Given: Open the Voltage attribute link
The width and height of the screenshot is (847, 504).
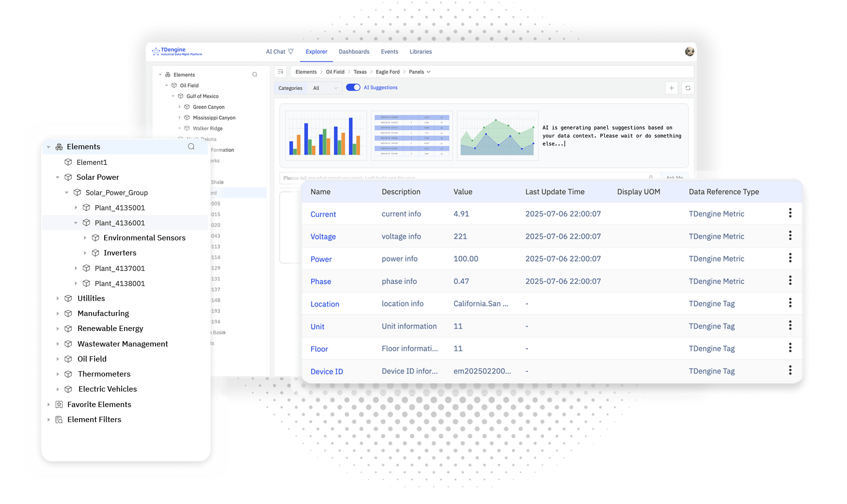Looking at the screenshot, I should (323, 236).
